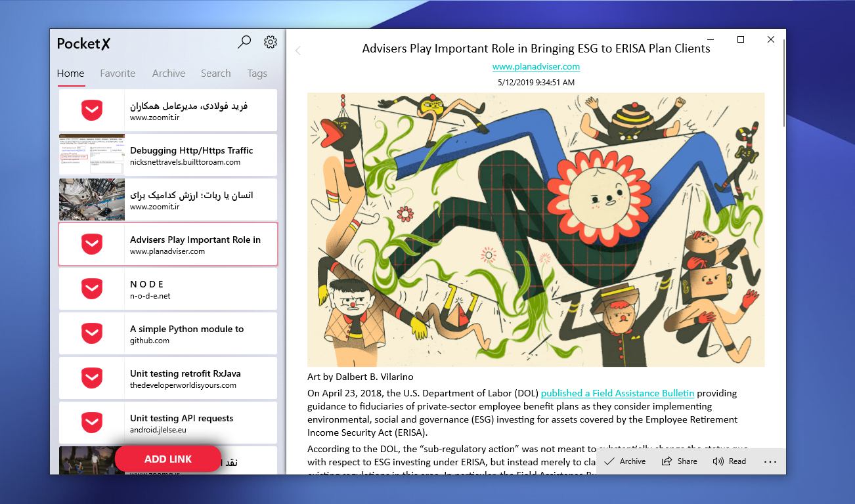
Task: Open the Tags tab
Action: click(x=257, y=73)
